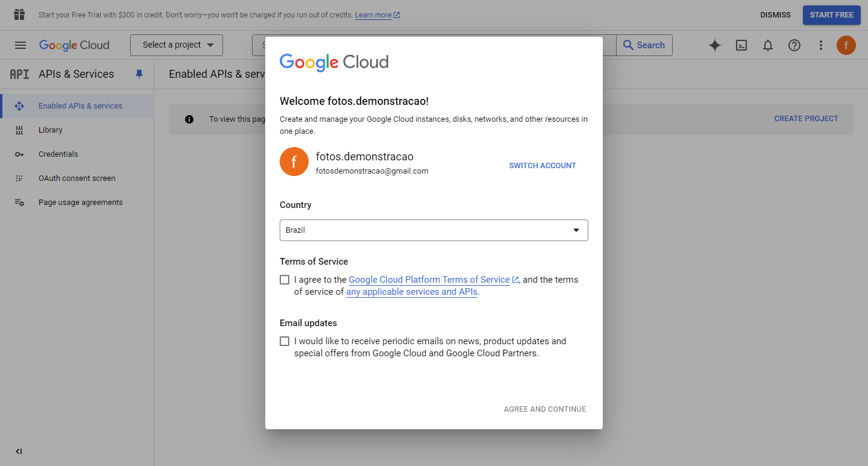Check the Email updates checkbox
Viewport: 868px width, 466px height.
(x=285, y=341)
